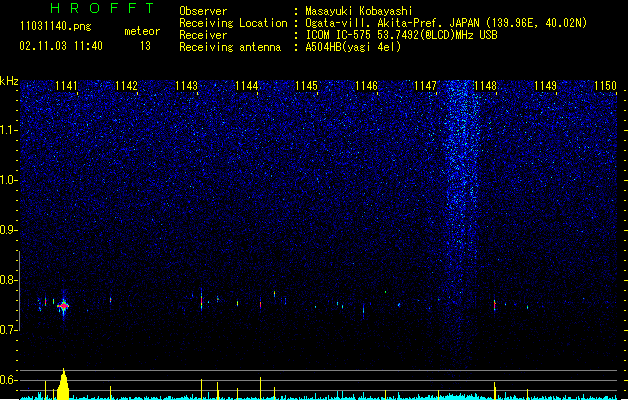Select the filename 11031140.png
This screenshot has height=400, width=629.
tap(56, 26)
